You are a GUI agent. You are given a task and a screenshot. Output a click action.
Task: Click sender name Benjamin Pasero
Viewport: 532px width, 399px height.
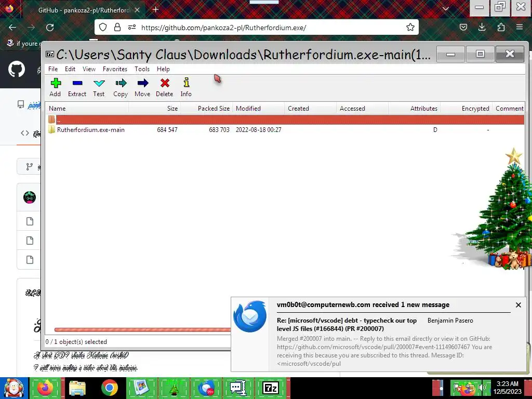point(450,320)
